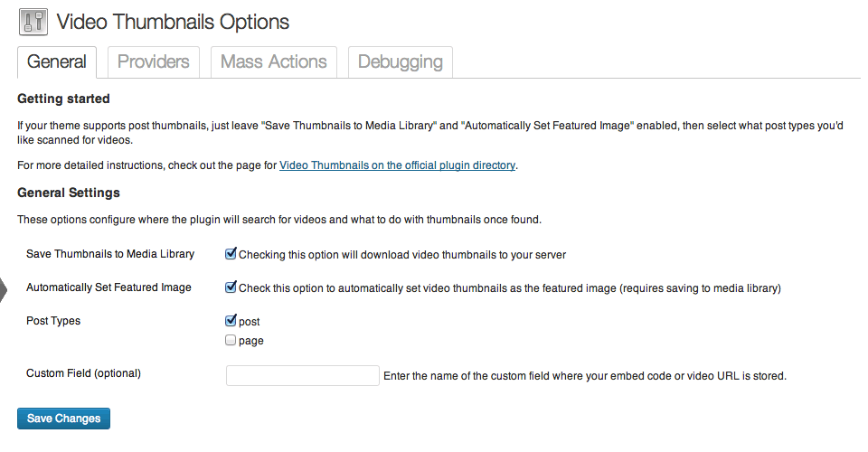Switch to the General tab
This screenshot has width=868, height=452.
click(57, 62)
